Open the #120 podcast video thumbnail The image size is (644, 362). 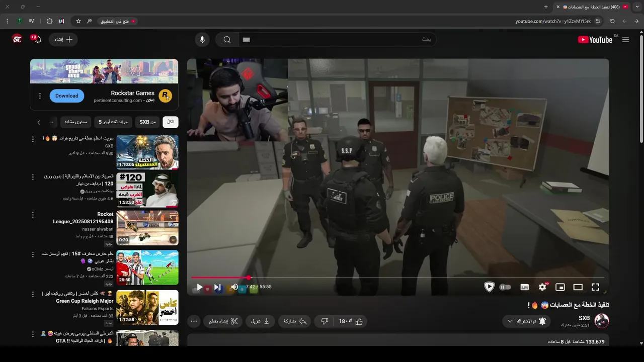pyautogui.click(x=147, y=190)
